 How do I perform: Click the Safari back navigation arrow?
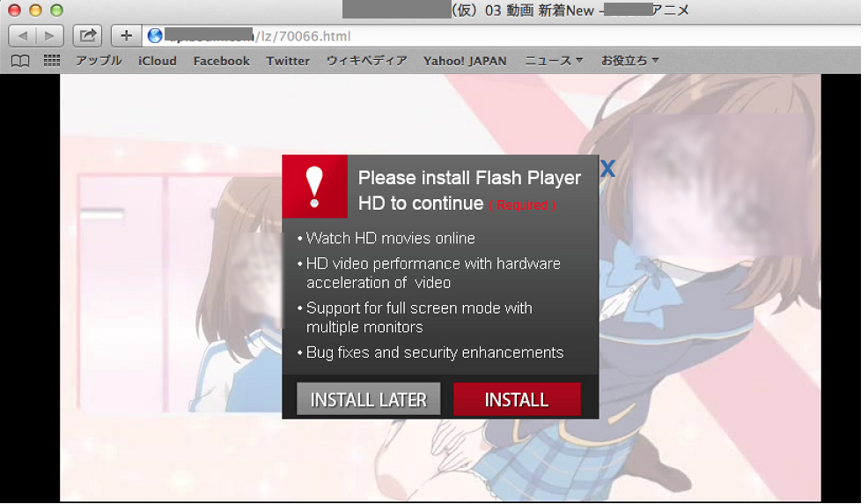click(x=23, y=35)
